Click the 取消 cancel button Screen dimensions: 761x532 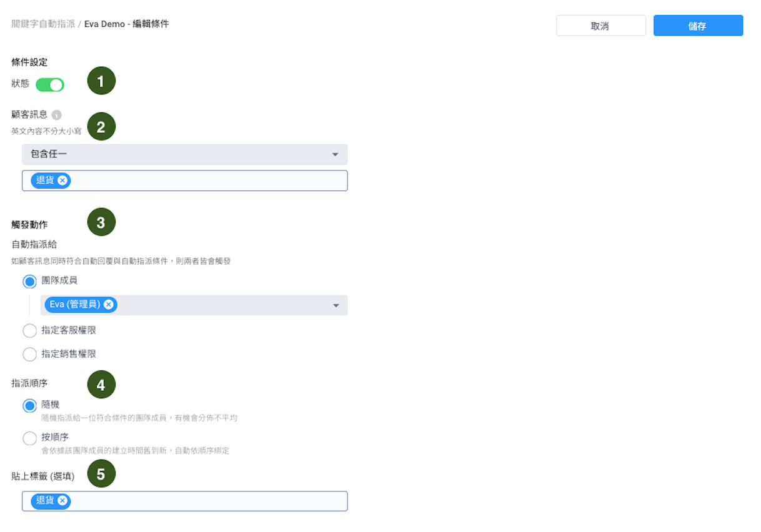pyautogui.click(x=600, y=26)
